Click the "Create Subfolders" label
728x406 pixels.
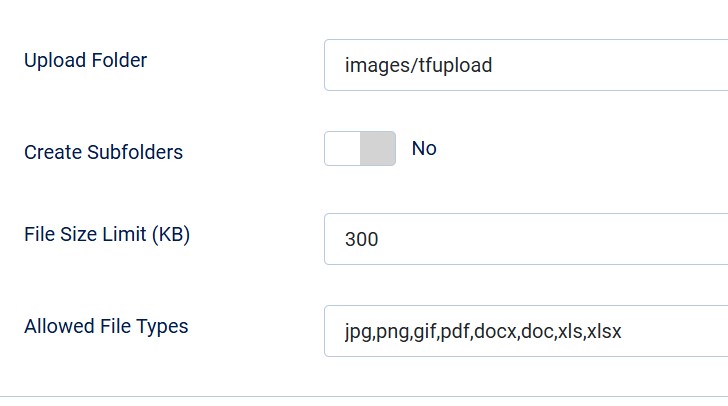click(103, 153)
